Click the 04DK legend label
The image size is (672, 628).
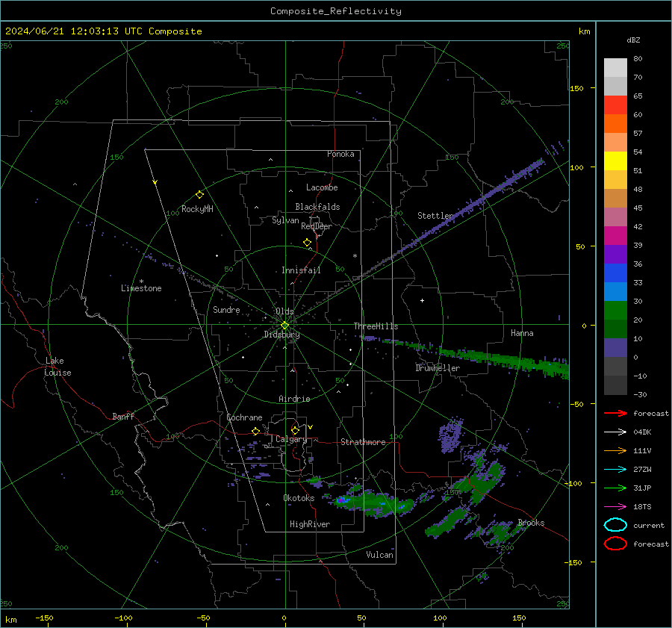[642, 432]
